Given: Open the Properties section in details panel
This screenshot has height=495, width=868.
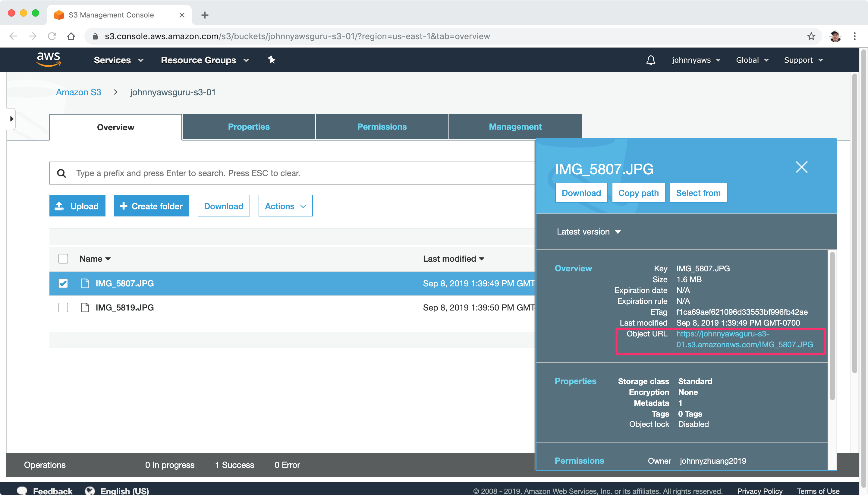Looking at the screenshot, I should pos(575,381).
